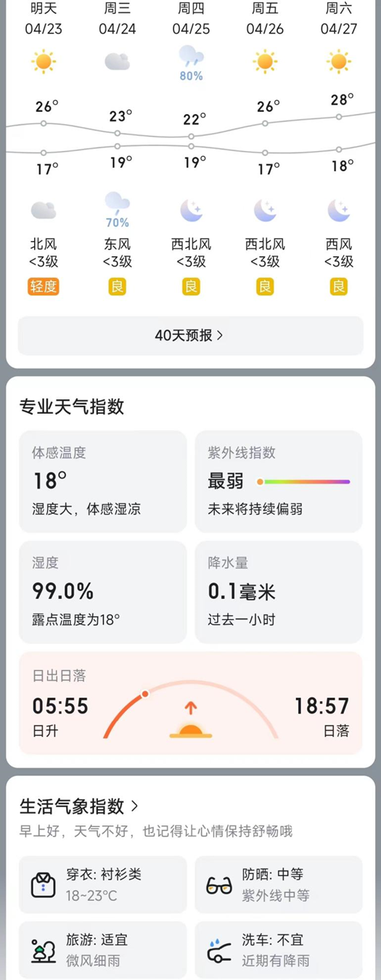Image resolution: width=381 pixels, height=980 pixels.
Task: Tap the 70% night rain icon
Action: (118, 210)
